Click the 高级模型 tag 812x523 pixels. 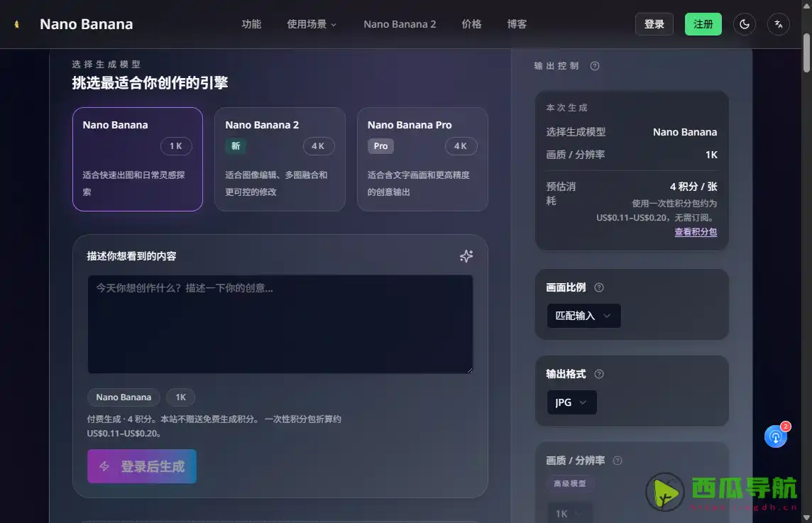(x=570, y=484)
